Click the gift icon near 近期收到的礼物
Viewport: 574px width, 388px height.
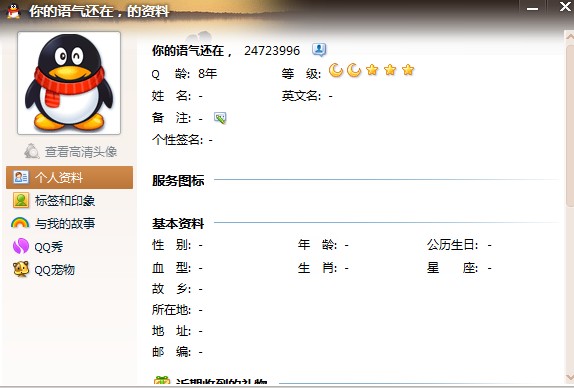161,381
